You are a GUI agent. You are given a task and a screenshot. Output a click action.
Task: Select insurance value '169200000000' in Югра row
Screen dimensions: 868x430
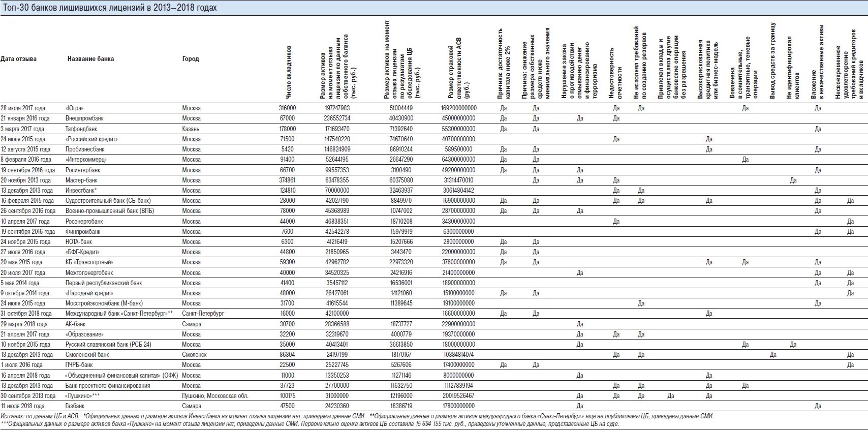459,108
